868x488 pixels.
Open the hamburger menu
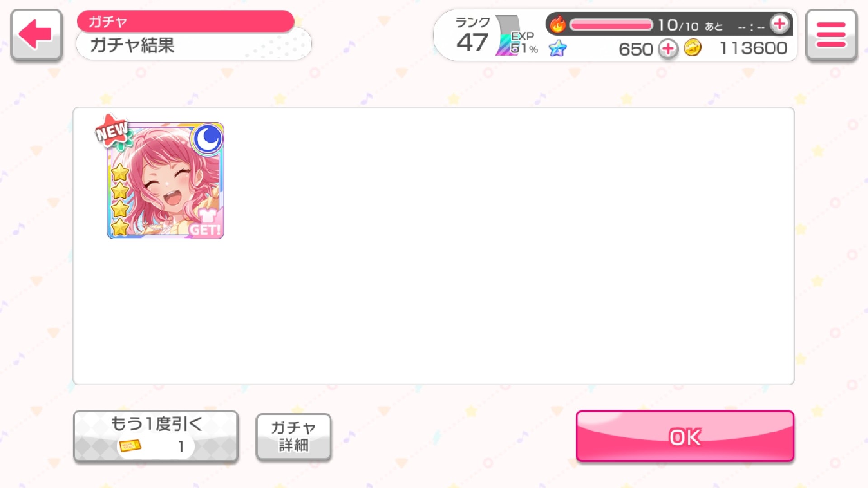(831, 35)
